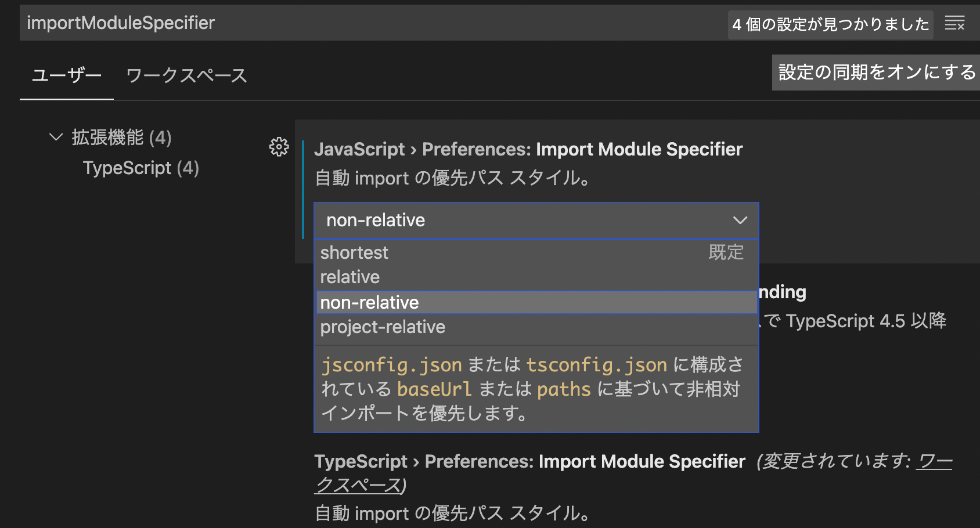980x528 pixels.
Task: Select TypeScript (4) in the settings tree
Action: tap(140, 168)
